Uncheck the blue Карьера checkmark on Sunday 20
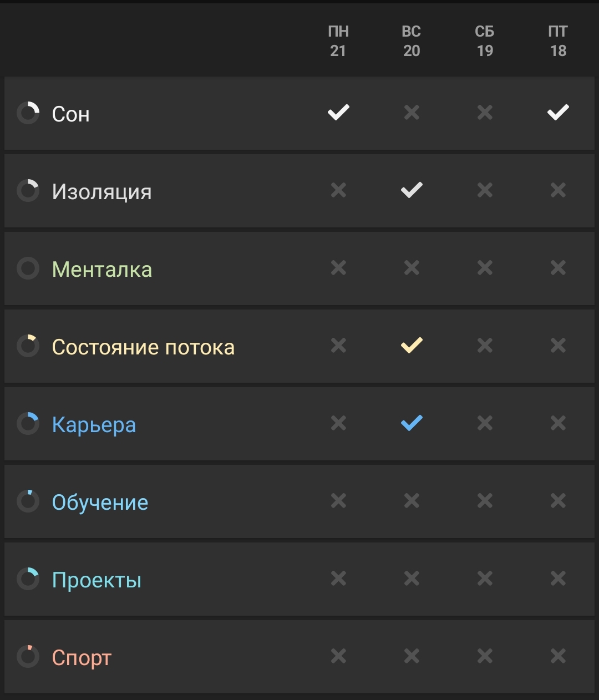Screen dimensions: 599x700 pyautogui.click(x=412, y=423)
